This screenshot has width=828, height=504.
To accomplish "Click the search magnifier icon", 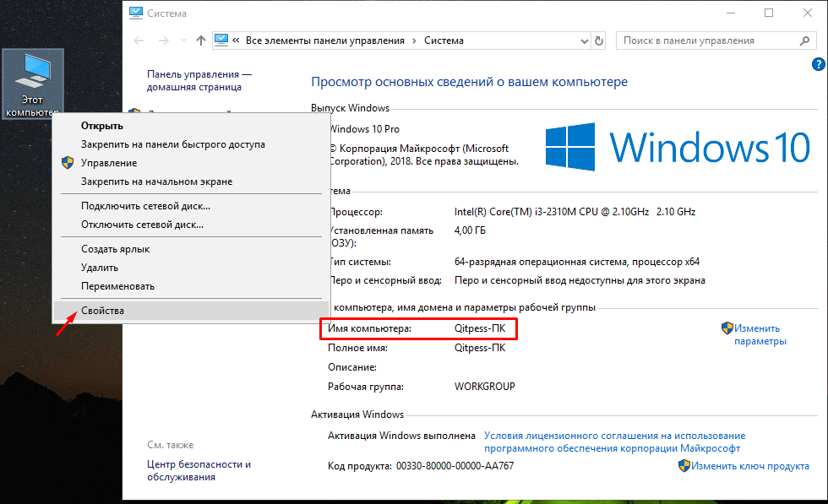I will (804, 41).
